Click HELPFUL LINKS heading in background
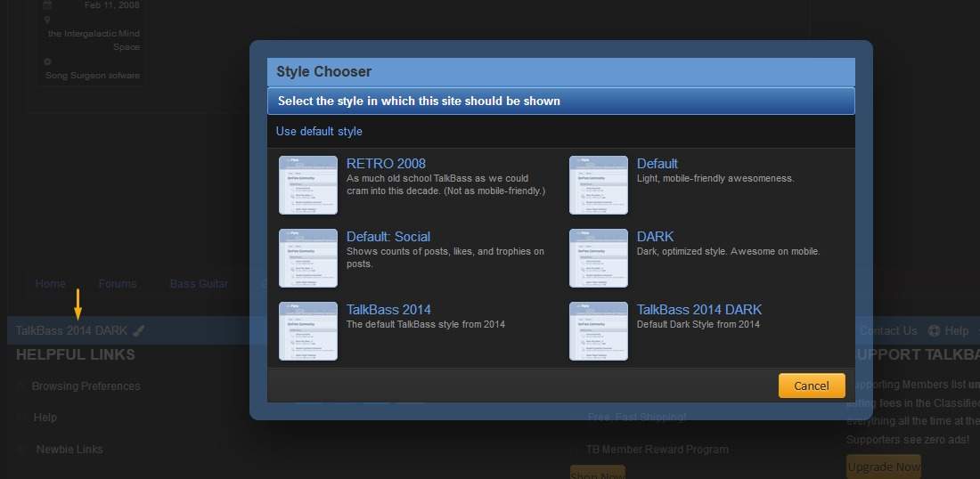 [x=75, y=354]
